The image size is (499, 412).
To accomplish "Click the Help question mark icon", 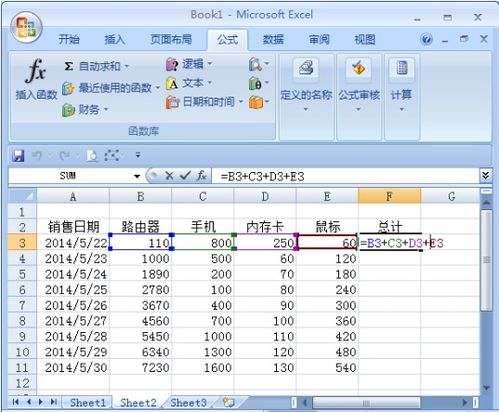I will 427,40.
